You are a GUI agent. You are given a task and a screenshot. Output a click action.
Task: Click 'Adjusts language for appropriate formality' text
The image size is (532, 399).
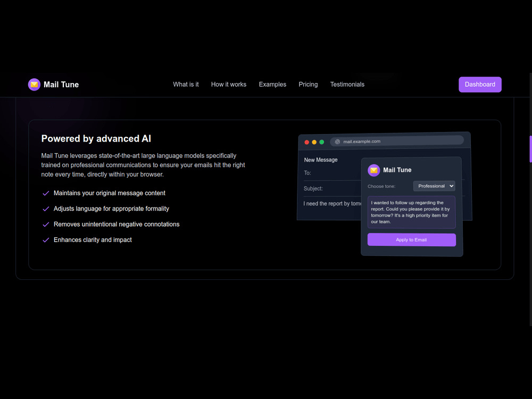[111, 209]
